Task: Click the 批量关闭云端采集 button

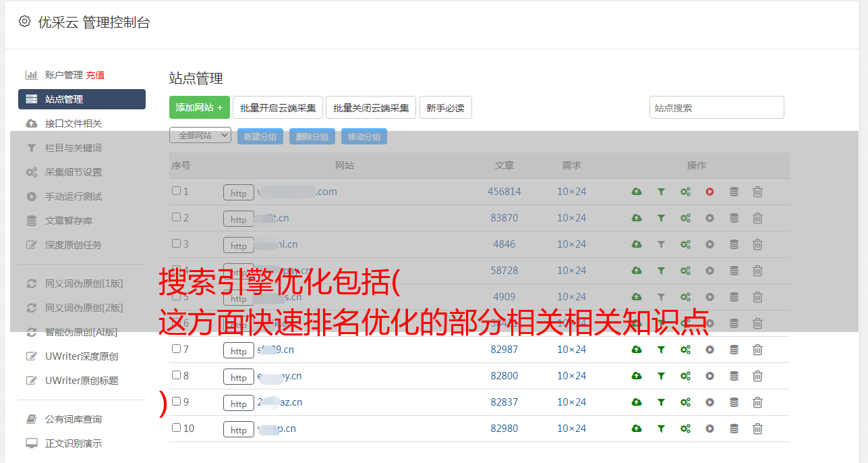Action: pyautogui.click(x=371, y=107)
